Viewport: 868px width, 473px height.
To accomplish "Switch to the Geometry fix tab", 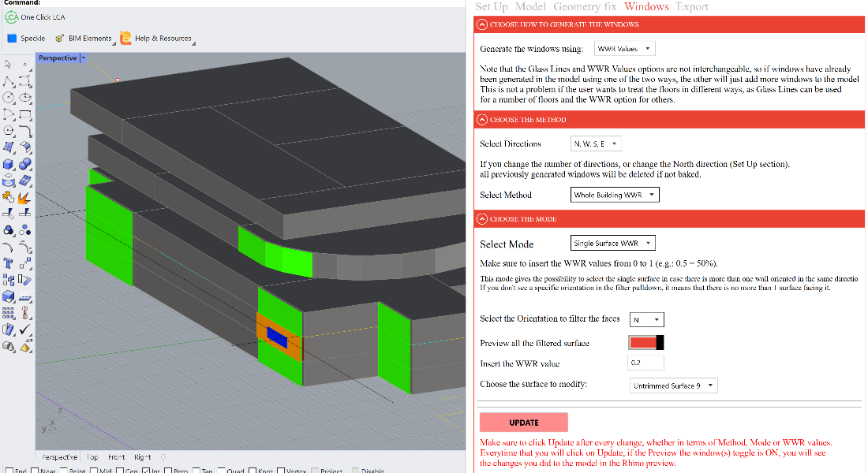I will click(585, 7).
